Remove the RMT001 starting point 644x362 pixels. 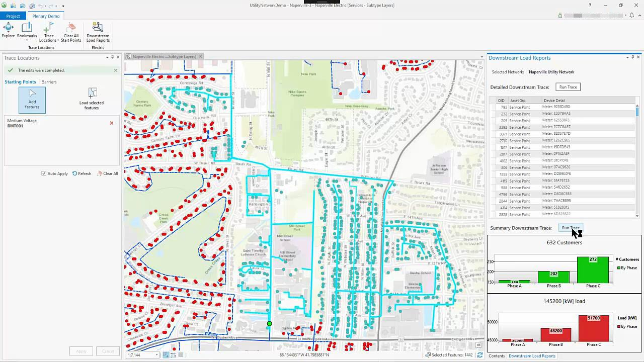point(112,123)
